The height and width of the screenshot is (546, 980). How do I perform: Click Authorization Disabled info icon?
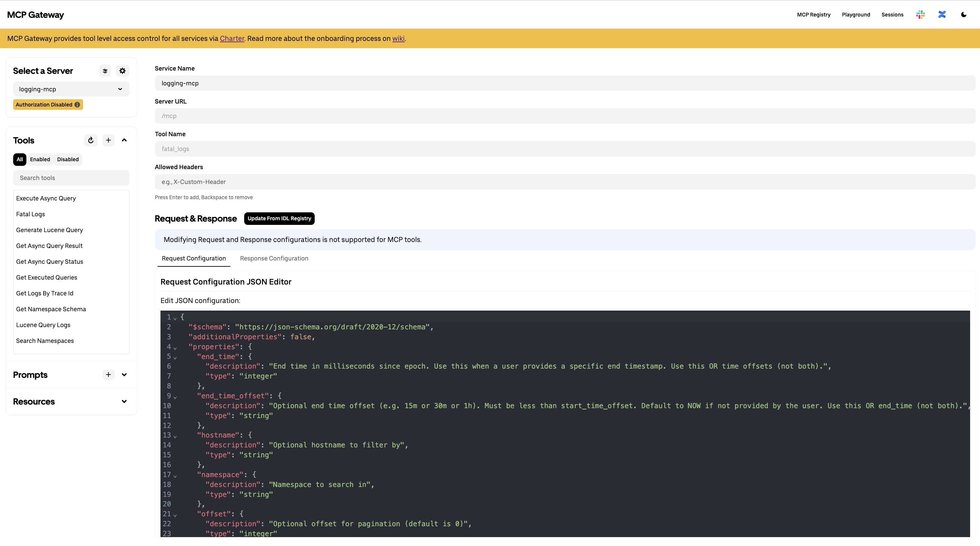[77, 105]
